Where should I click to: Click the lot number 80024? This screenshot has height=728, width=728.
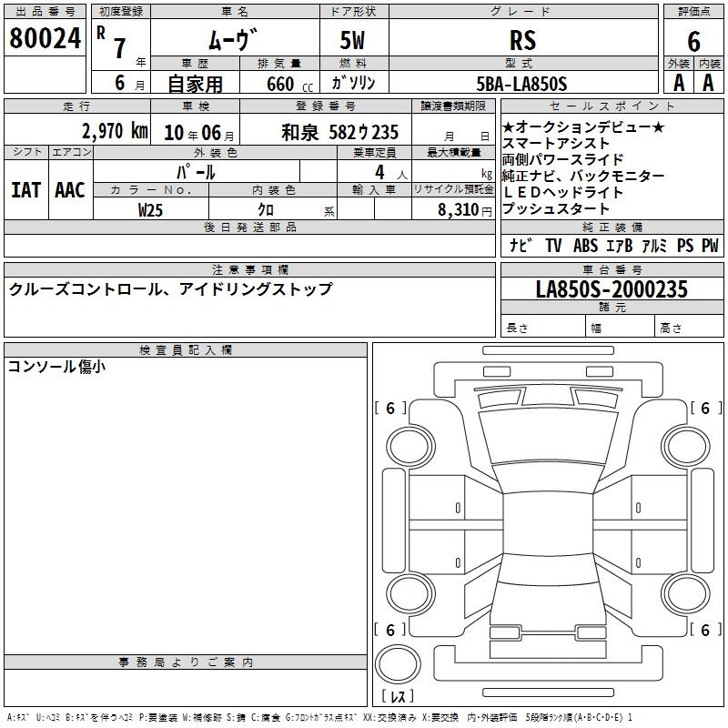tap(45, 39)
